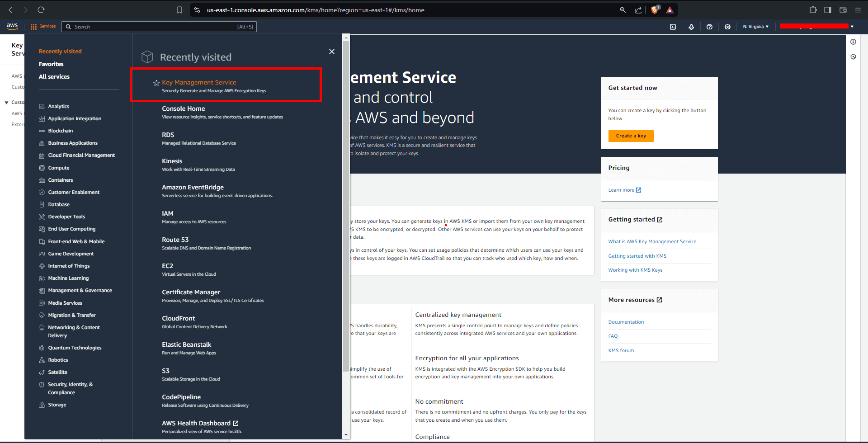Click the bookmark icon in address bar
The width and height of the screenshot is (868, 443).
click(x=179, y=10)
